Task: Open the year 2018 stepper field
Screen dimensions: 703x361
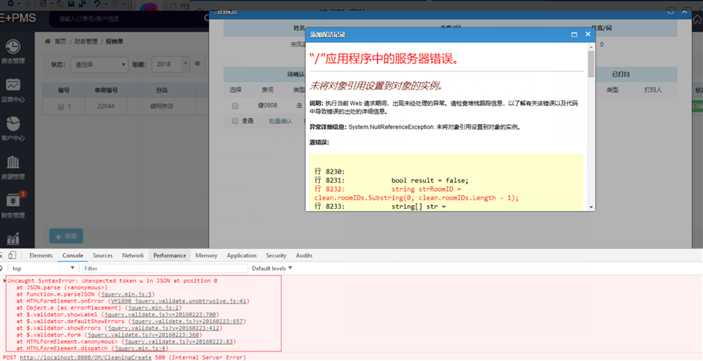Action: point(169,65)
